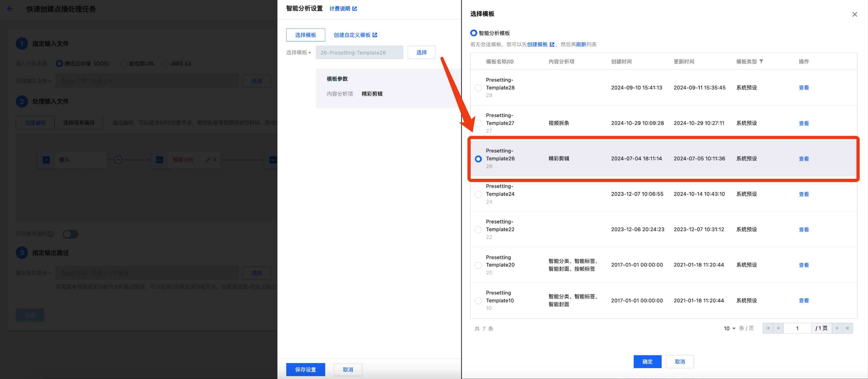Viewport: 868px width, 379px height.
Task: Choose the Presetting Template20 radio option
Action: [478, 265]
